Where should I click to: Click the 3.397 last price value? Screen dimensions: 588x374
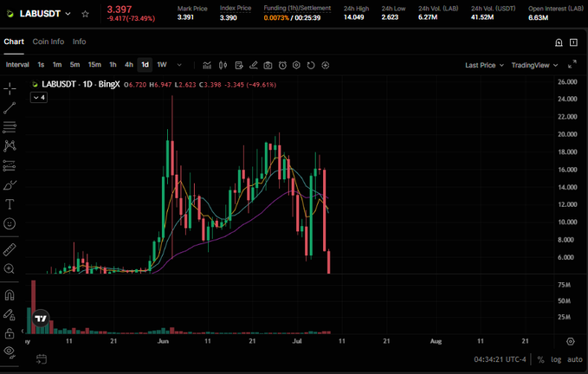pyautogui.click(x=120, y=10)
